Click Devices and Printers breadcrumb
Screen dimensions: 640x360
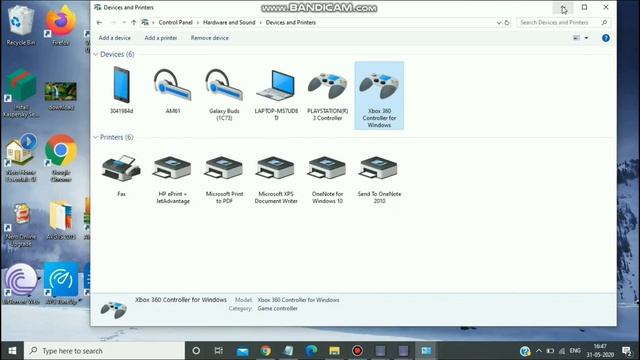(x=291, y=22)
